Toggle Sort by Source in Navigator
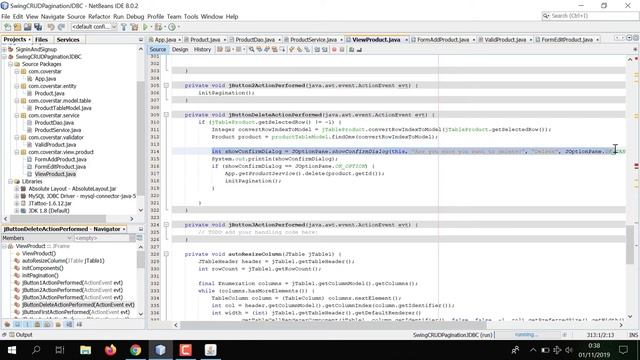 [x=79, y=324]
